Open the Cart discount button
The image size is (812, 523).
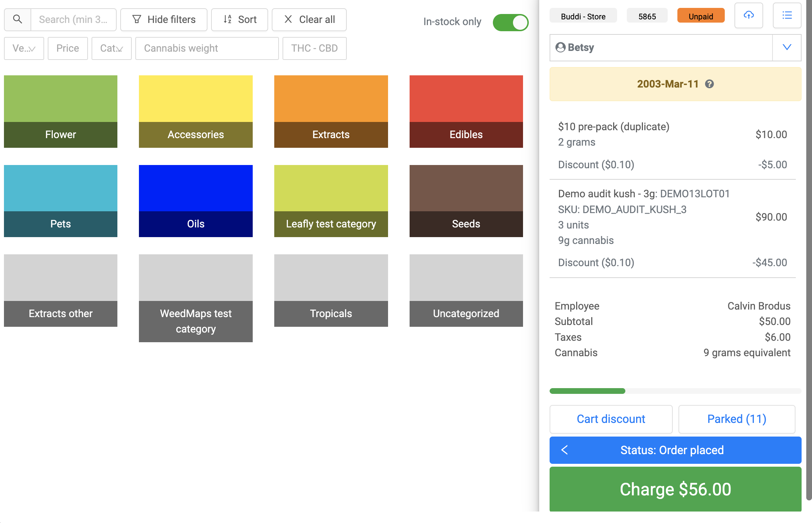pyautogui.click(x=611, y=419)
